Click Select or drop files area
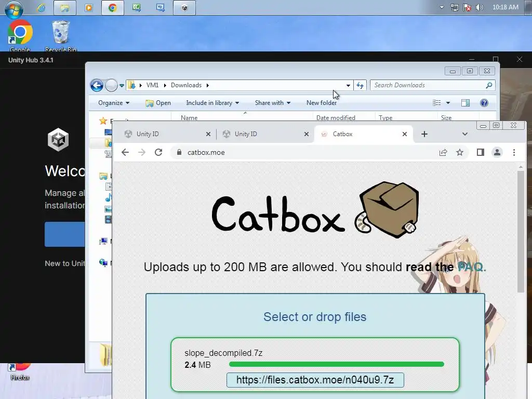This screenshot has width=532, height=399. pyautogui.click(x=315, y=316)
